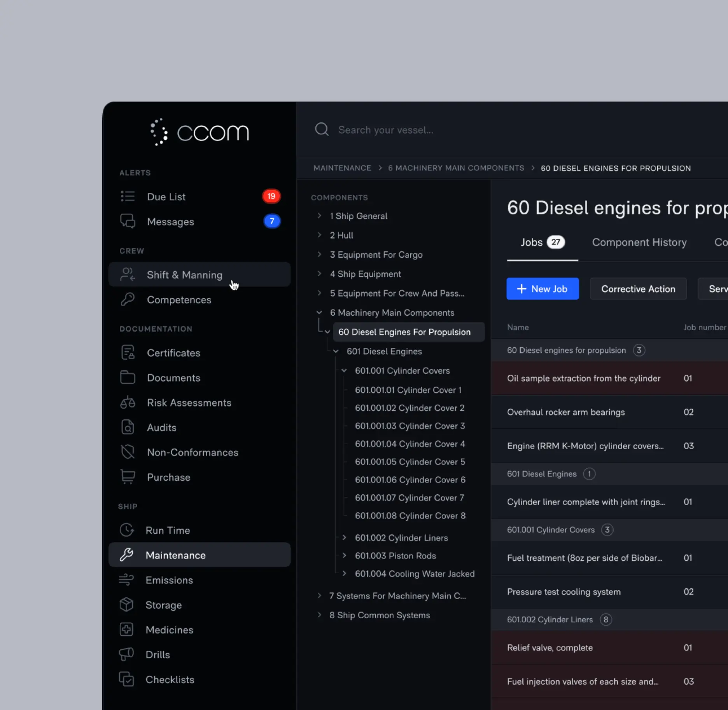The width and height of the screenshot is (728, 710).
Task: Click the Medicines first-aid icon
Action: pos(127,630)
